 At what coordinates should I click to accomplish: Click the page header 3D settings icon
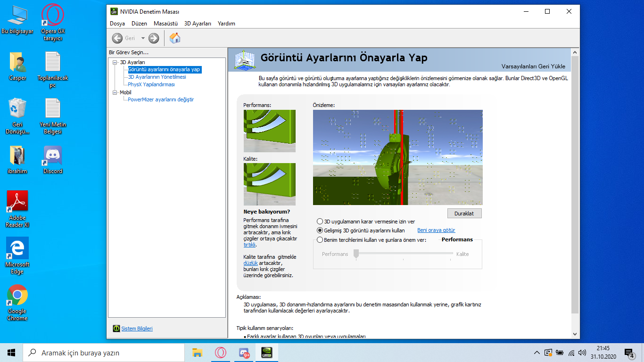245,60
